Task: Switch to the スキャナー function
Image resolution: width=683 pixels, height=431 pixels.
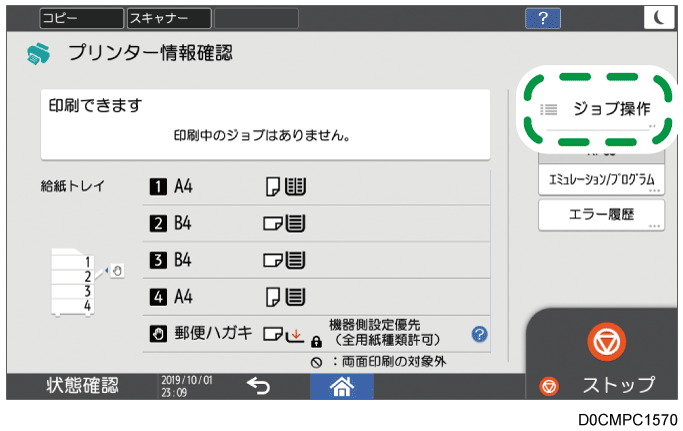Action: [169, 18]
